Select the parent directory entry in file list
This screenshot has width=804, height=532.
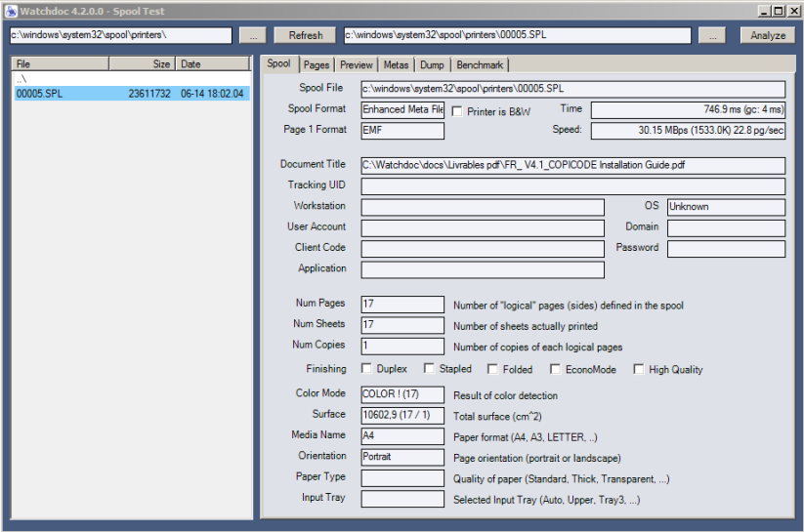21,79
